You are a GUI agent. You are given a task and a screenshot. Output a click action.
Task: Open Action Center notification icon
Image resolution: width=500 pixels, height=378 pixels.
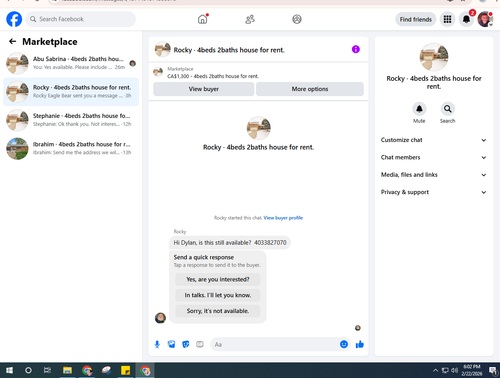click(x=493, y=370)
